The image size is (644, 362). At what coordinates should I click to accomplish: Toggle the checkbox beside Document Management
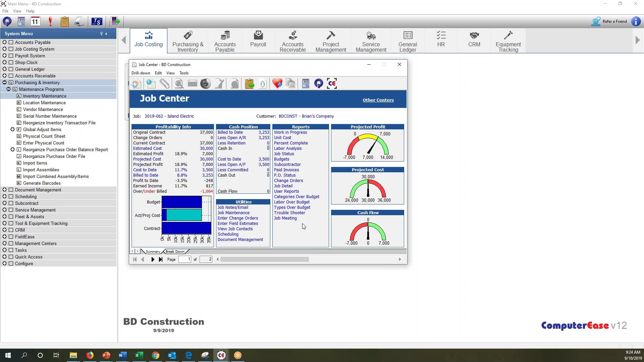[x=11, y=190]
